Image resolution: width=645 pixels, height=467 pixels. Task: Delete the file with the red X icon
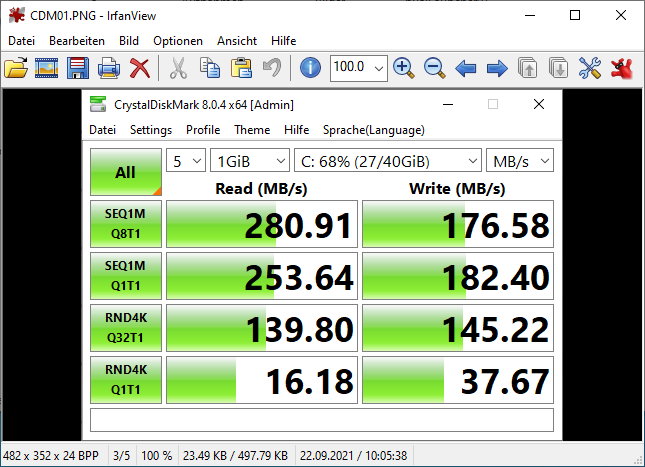point(140,68)
